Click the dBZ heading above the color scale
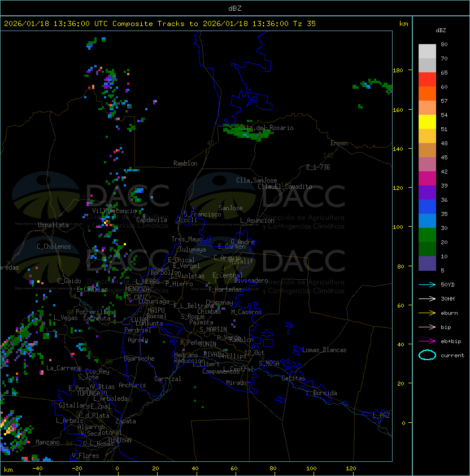The image size is (470, 476). pos(441,31)
